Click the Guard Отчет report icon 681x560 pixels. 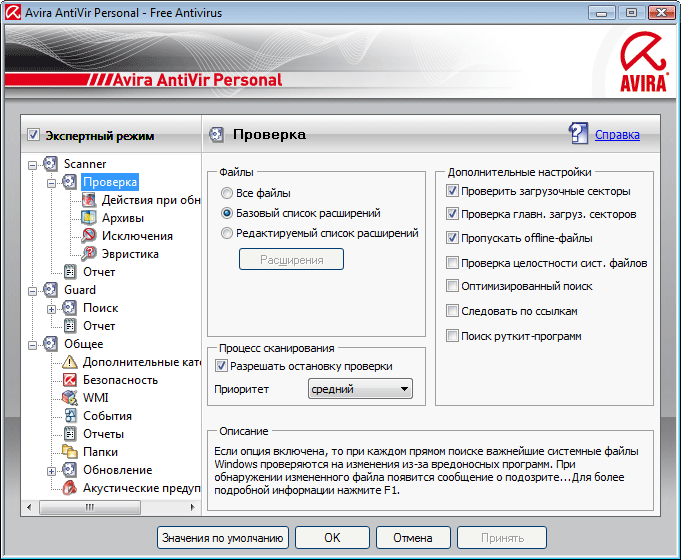click(69, 326)
